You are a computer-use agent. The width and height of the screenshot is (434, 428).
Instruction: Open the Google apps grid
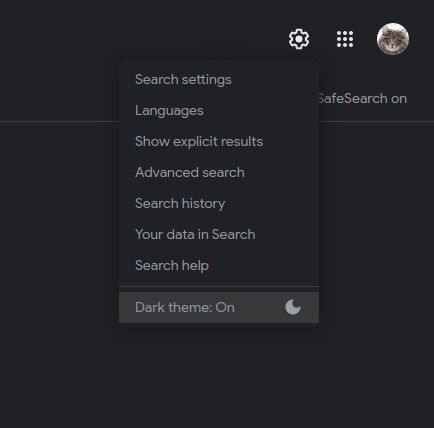click(345, 39)
